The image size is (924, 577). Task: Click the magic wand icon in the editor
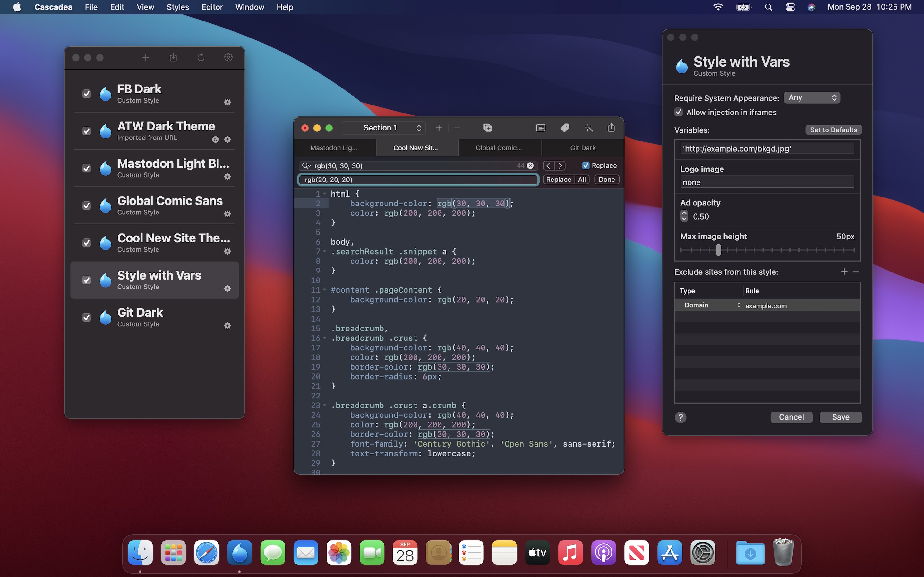588,128
